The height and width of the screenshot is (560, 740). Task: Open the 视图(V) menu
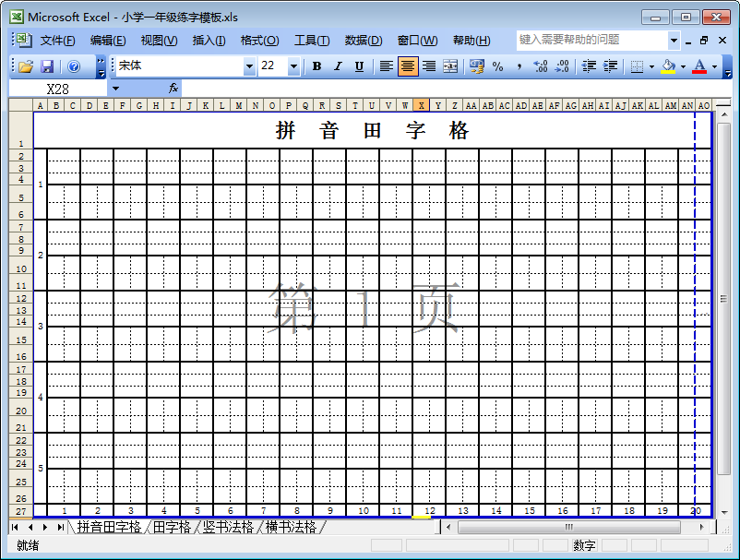pyautogui.click(x=159, y=41)
